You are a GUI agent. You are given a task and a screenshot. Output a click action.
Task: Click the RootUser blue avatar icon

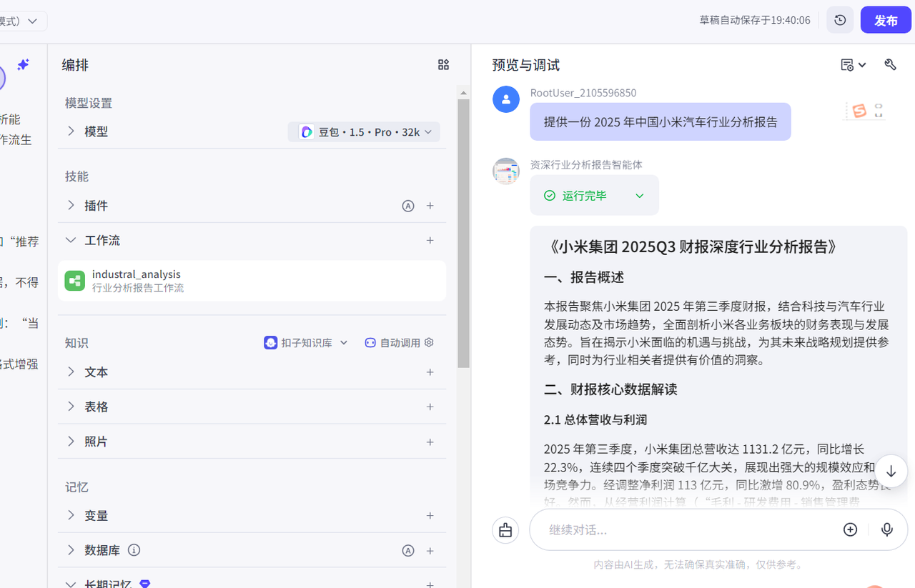tap(506, 99)
